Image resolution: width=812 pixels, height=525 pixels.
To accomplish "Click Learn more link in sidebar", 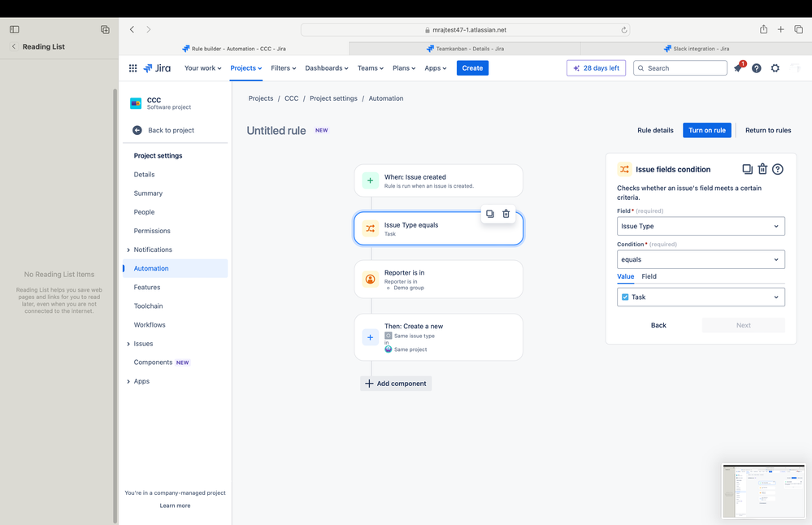I will click(x=175, y=505).
